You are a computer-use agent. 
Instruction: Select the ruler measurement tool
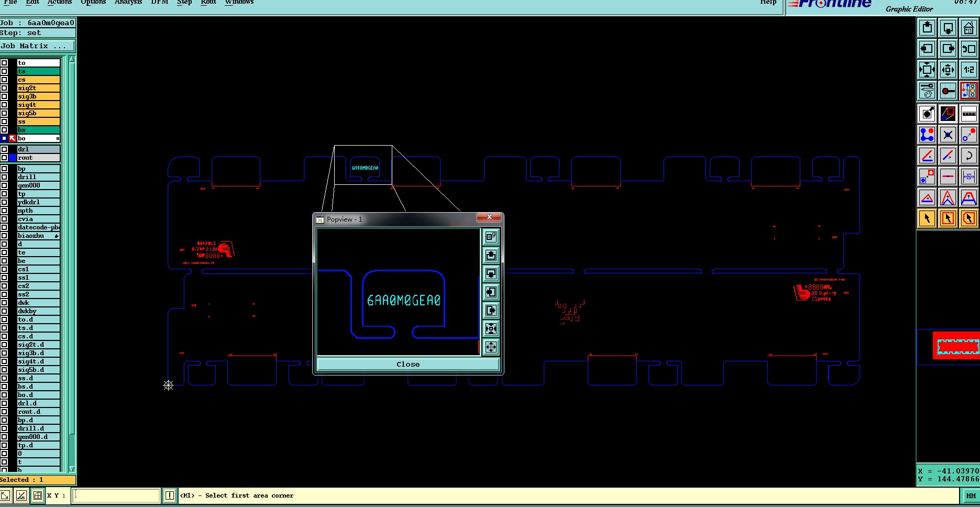(969, 114)
